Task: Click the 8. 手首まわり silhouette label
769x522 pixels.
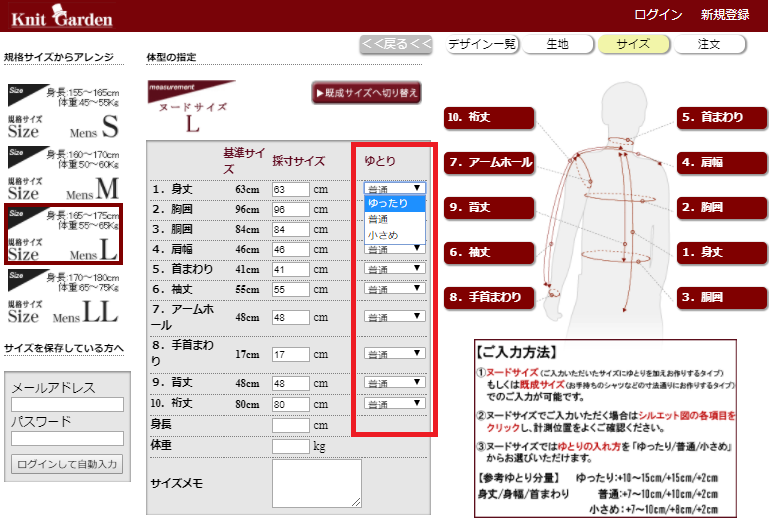Action: click(489, 297)
